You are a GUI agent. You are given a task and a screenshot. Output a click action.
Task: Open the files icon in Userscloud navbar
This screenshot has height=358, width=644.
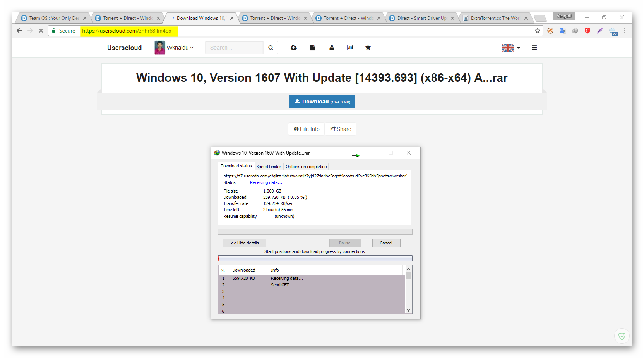(313, 48)
